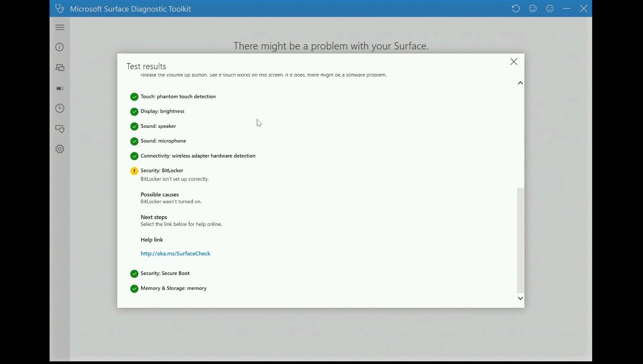Open the hamburger navigation menu
The image size is (643, 364).
tap(60, 27)
